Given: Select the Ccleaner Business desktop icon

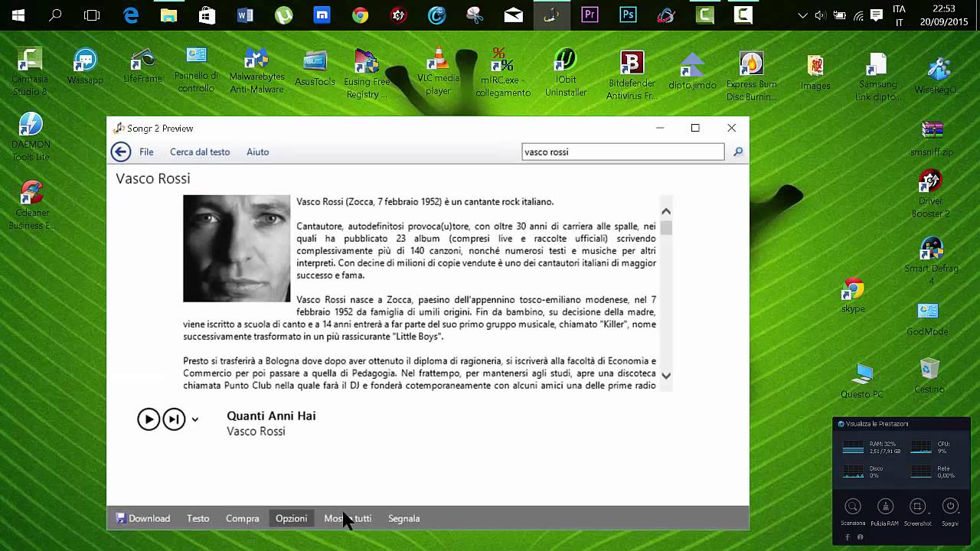Looking at the screenshot, I should coord(31,205).
